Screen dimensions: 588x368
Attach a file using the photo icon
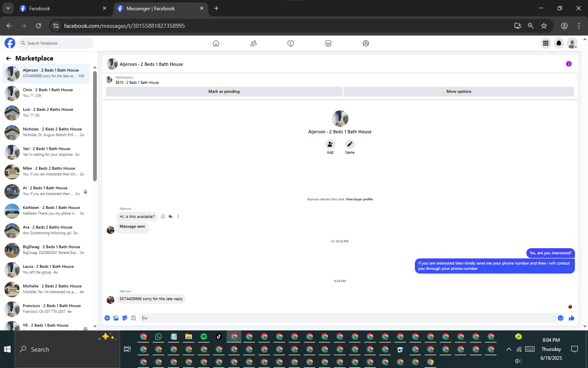[x=116, y=318]
